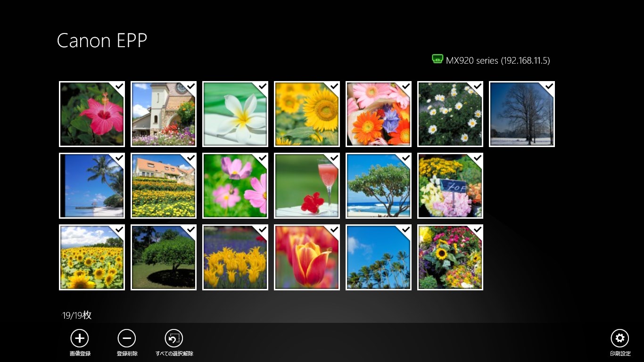The height and width of the screenshot is (362, 644).
Task: Select the flower shop sign thumbnail
Action: click(450, 186)
